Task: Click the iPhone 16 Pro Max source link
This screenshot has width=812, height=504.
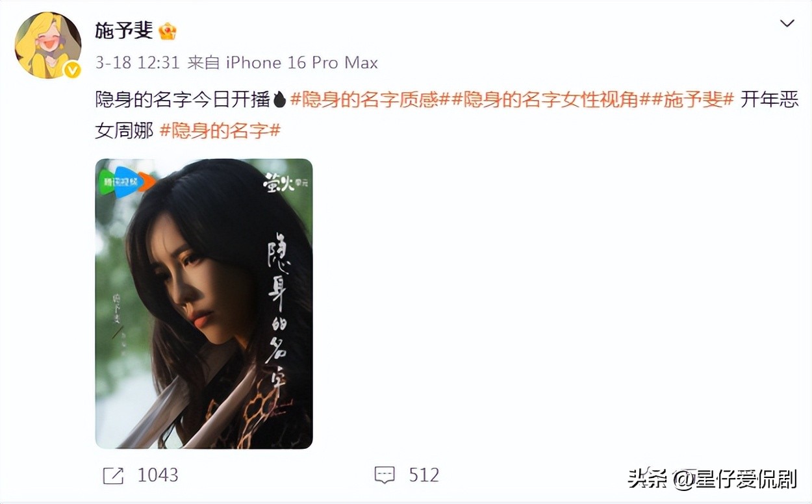Action: pyautogui.click(x=302, y=63)
